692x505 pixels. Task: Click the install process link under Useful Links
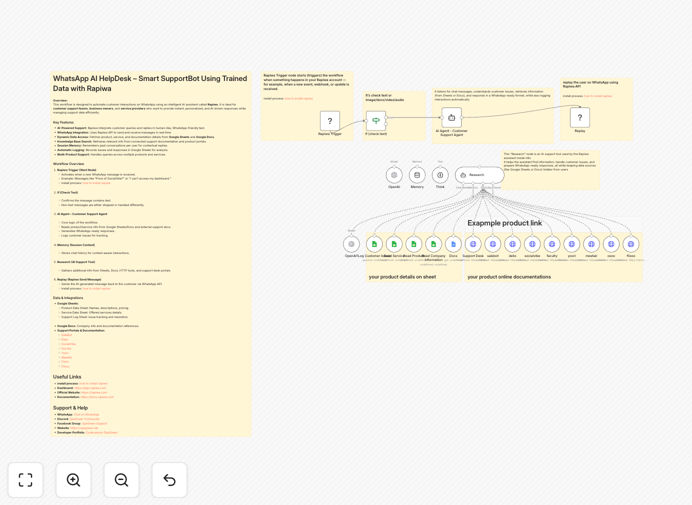(x=93, y=384)
